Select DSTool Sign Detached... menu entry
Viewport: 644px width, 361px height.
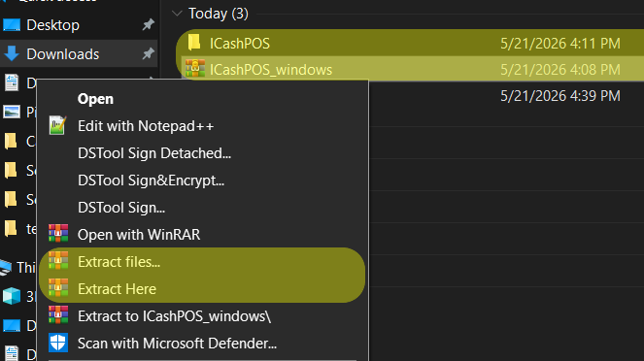coord(203,153)
